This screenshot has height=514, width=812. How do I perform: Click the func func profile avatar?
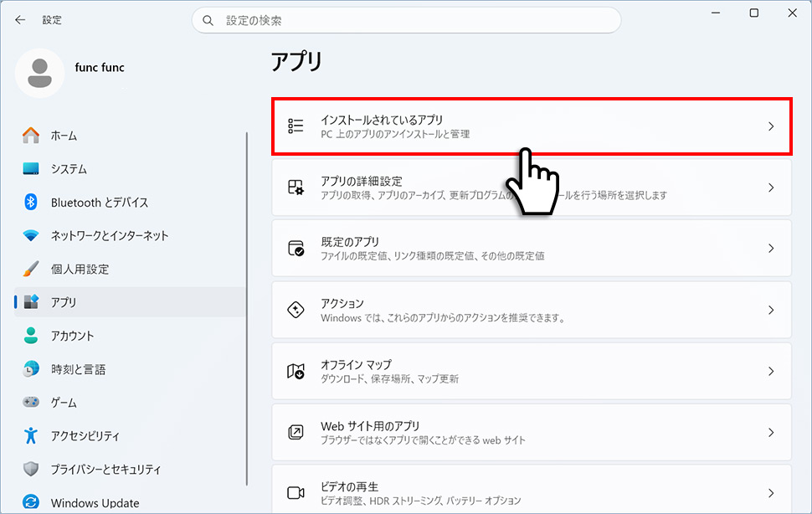point(39,73)
